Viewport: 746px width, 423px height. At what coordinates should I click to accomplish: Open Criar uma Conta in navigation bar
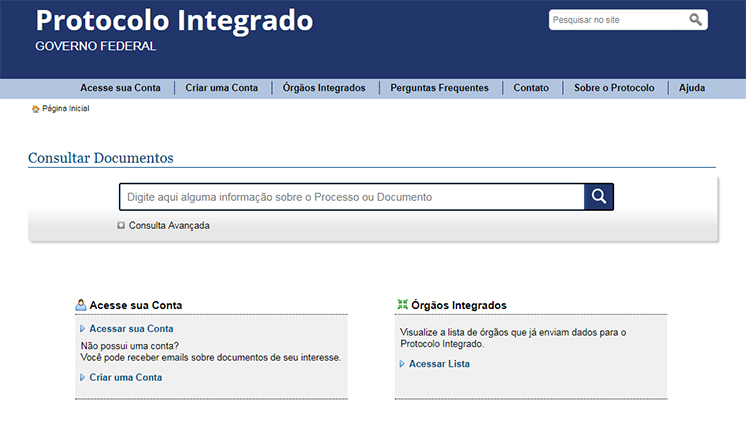(x=222, y=88)
